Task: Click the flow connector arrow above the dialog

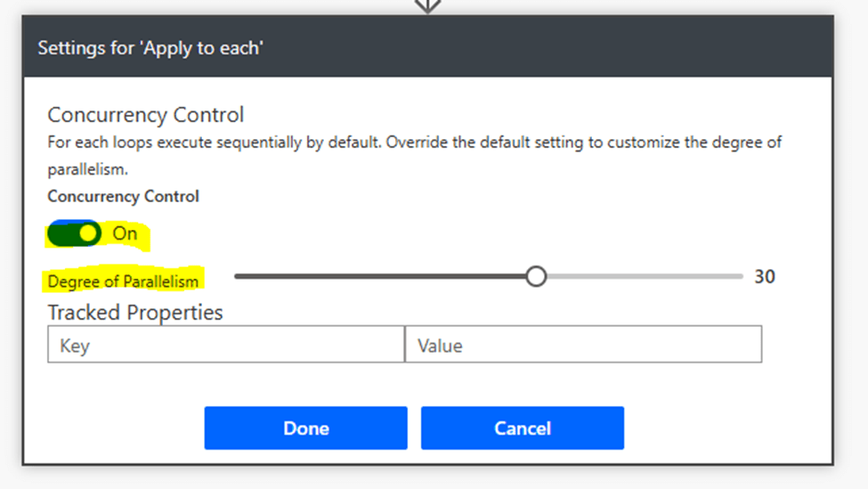Action: point(428,5)
